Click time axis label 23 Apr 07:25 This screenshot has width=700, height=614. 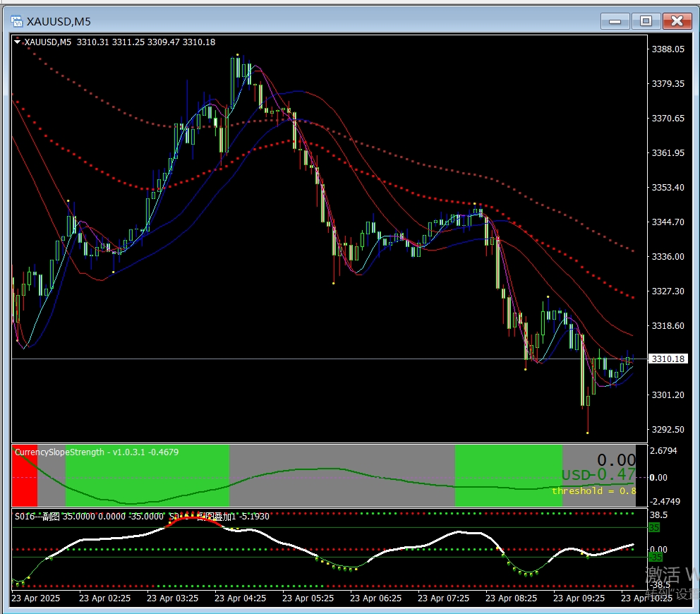coord(444,598)
